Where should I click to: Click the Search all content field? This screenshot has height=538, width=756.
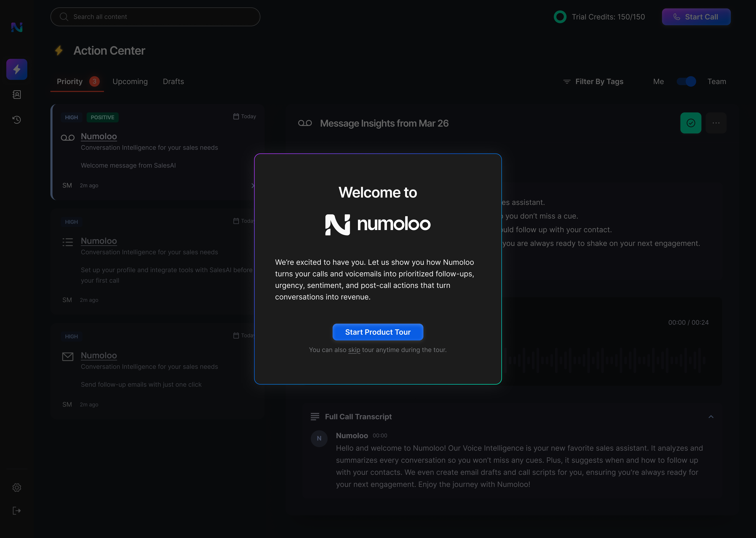point(155,17)
